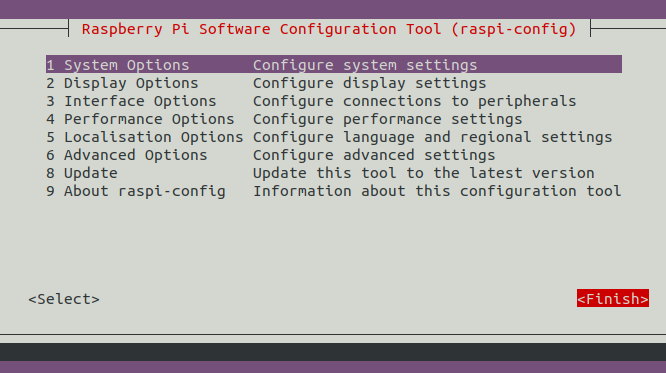This screenshot has width=666, height=373.
Task: Click 'Configure language and regional settings' text
Action: tap(432, 137)
